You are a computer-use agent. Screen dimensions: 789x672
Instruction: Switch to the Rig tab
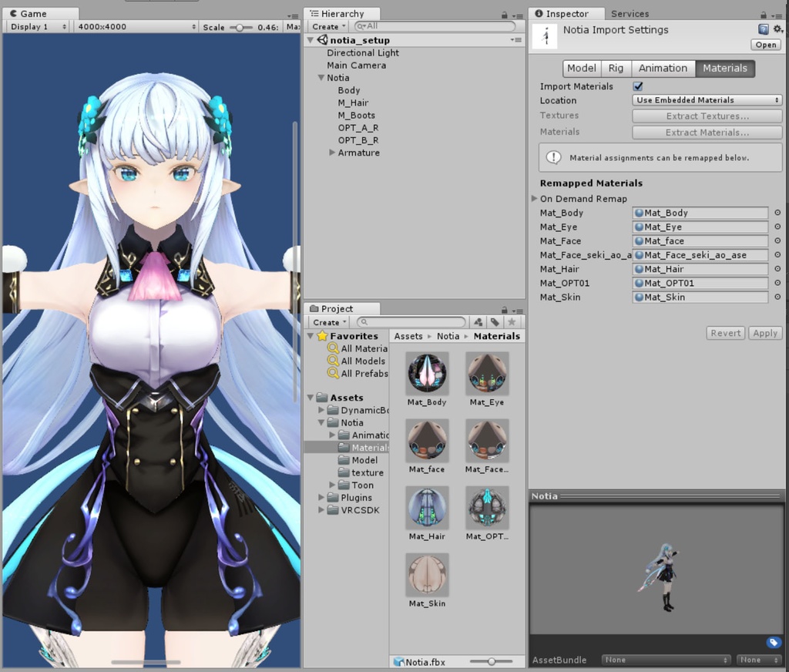coord(615,68)
